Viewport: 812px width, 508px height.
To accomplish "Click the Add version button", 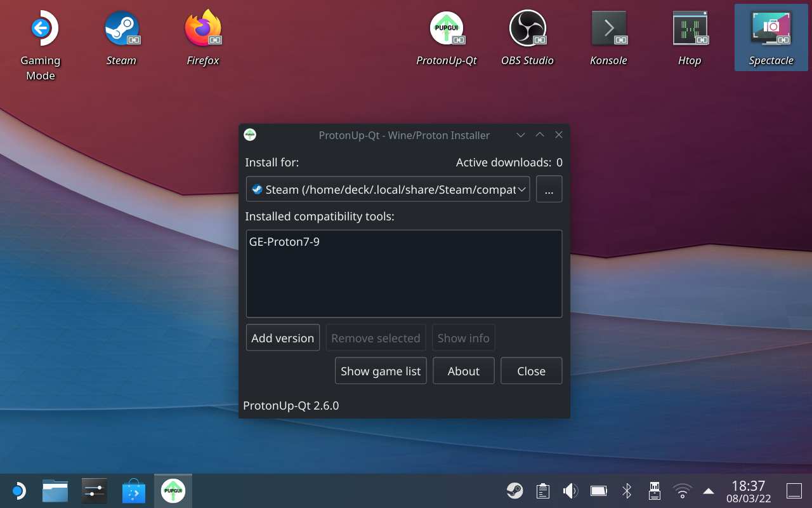I will pyautogui.click(x=283, y=338).
